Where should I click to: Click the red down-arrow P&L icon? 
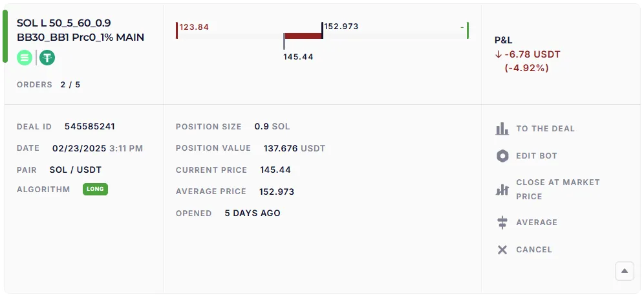[499, 54]
